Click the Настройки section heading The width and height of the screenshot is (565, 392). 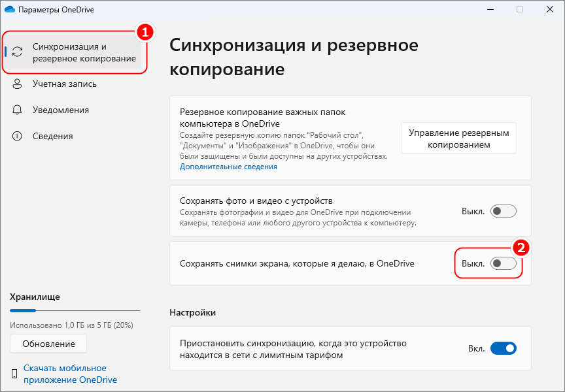[192, 312]
